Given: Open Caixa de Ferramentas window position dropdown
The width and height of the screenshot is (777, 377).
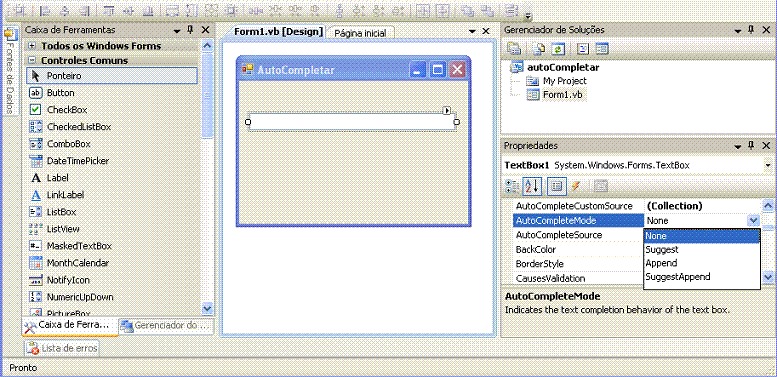Looking at the screenshot, I should click(x=177, y=31).
